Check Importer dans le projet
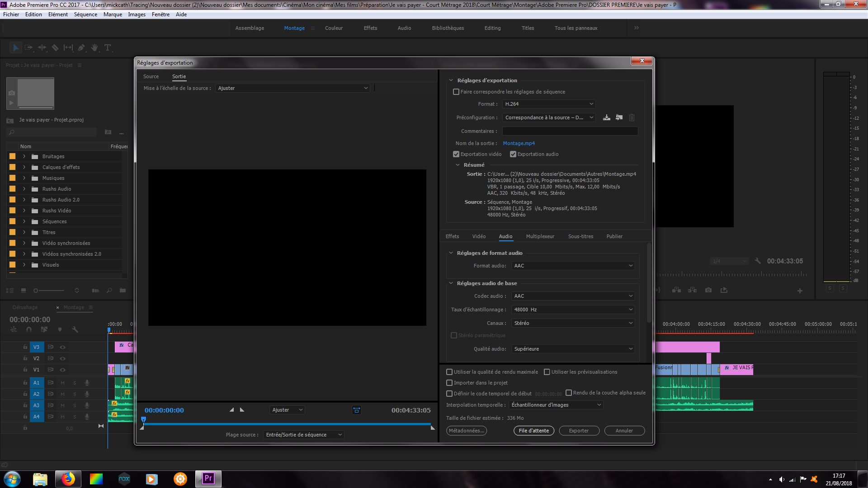 [449, 383]
